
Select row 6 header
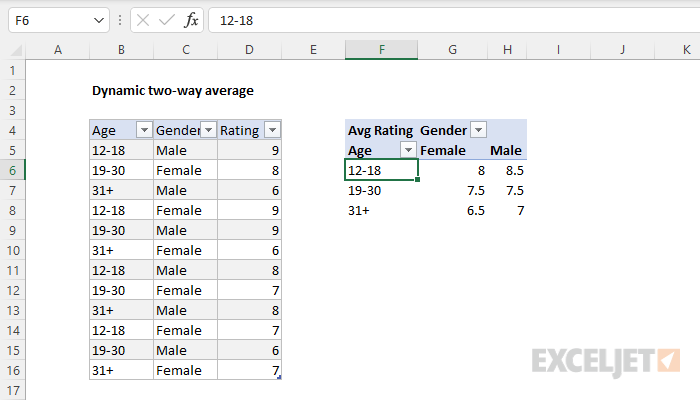(x=13, y=170)
